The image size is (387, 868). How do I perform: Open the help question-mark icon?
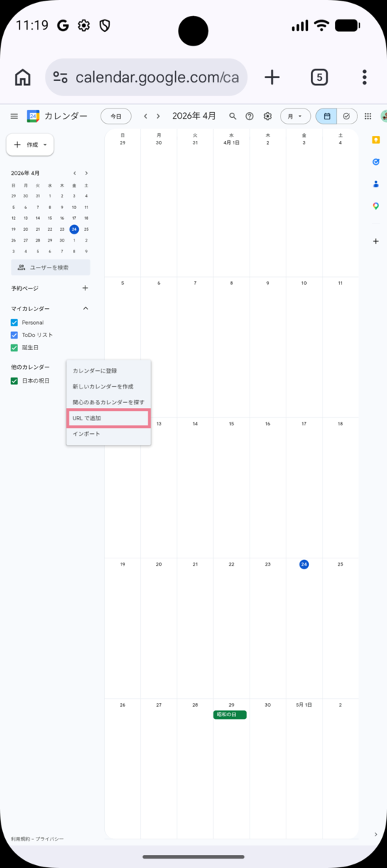(250, 116)
